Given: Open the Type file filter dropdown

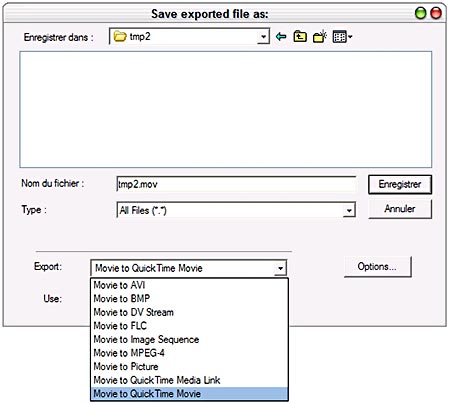Looking at the screenshot, I should (x=349, y=210).
